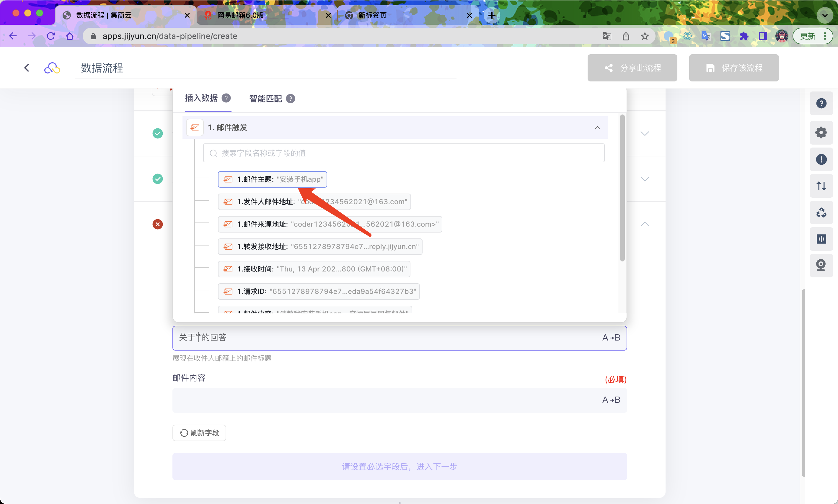This screenshot has height=504, width=838.
Task: Click the field list scrollbar
Action: coord(622,188)
